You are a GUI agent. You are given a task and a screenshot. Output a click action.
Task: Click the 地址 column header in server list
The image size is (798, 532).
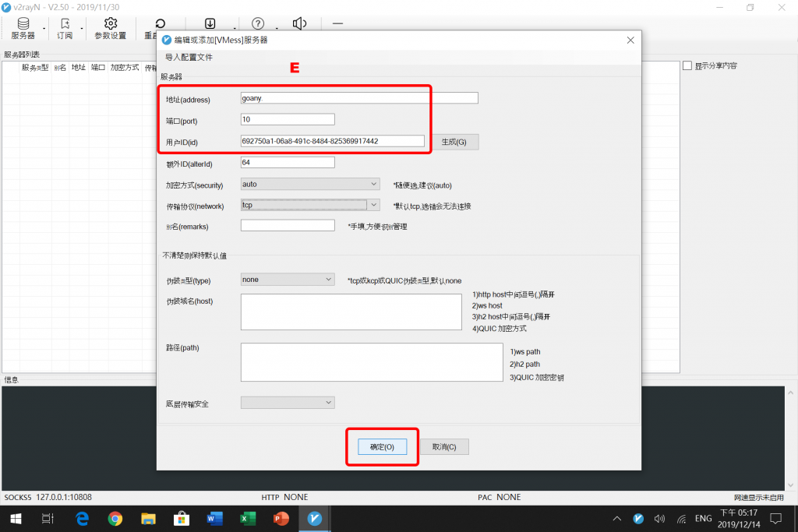pyautogui.click(x=79, y=67)
